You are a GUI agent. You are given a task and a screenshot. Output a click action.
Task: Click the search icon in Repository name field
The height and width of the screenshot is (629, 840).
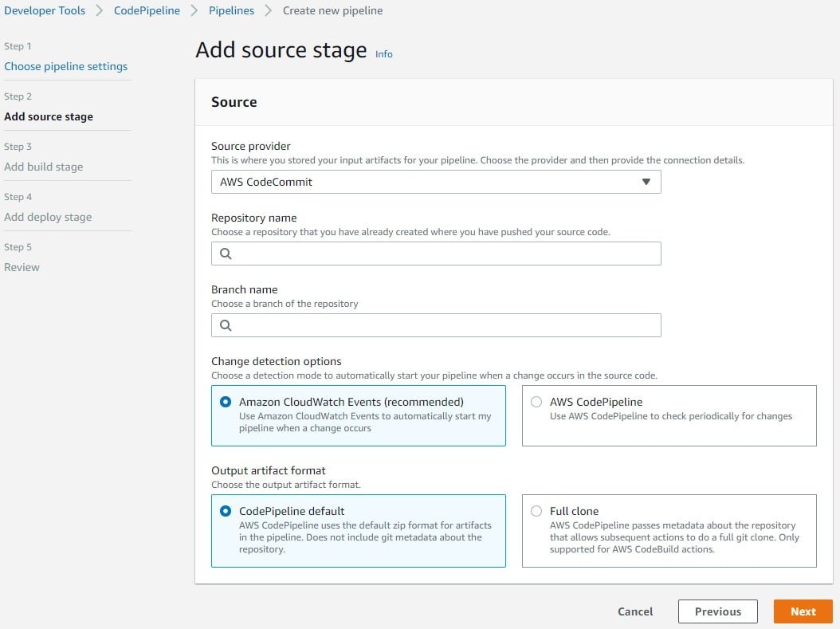pos(226,254)
